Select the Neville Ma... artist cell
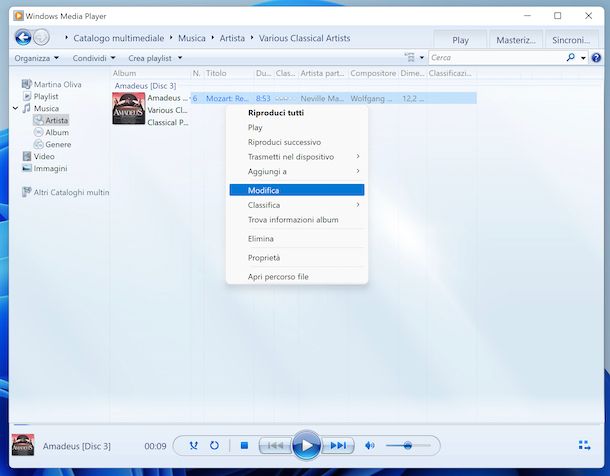 point(323,98)
